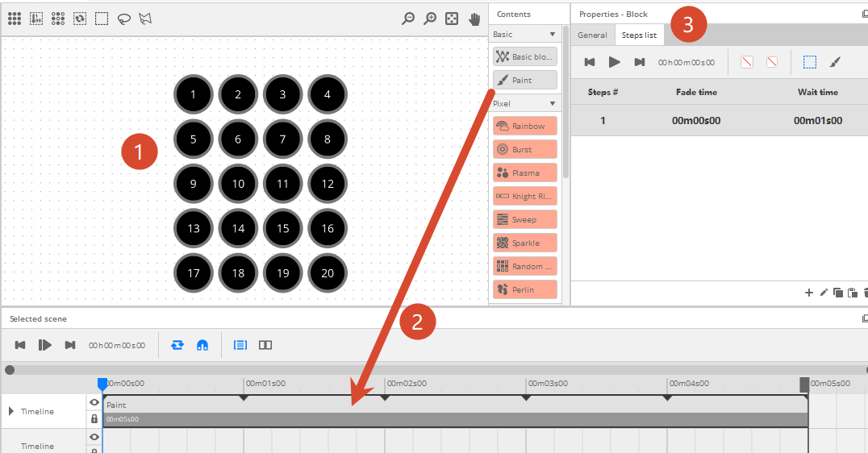The height and width of the screenshot is (453, 868).
Task: Lock the first timeline track
Action: pos(94,419)
